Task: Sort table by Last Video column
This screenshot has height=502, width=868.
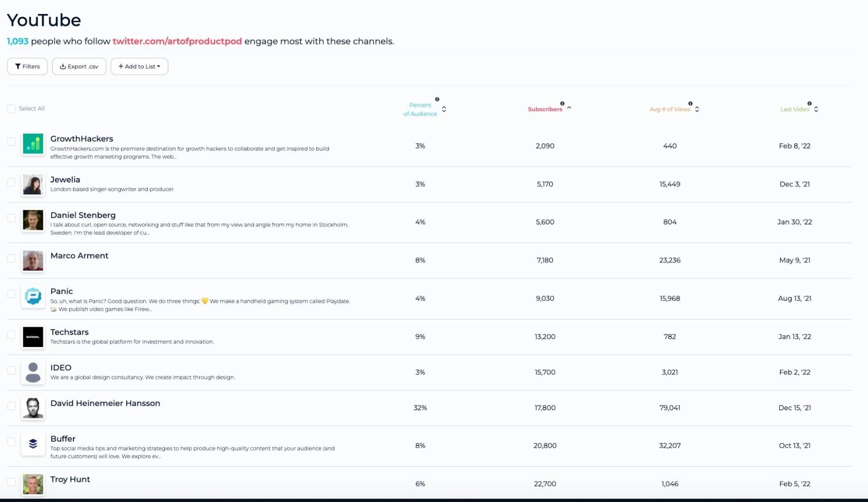Action: 816,109
